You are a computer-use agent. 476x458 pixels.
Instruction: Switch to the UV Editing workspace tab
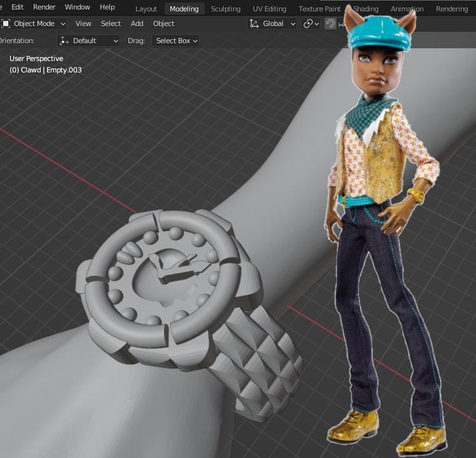269,9
